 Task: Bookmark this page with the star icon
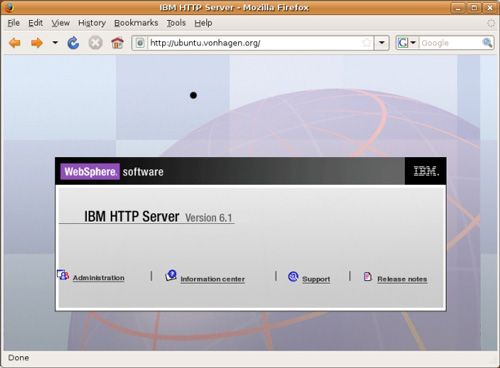(x=367, y=43)
